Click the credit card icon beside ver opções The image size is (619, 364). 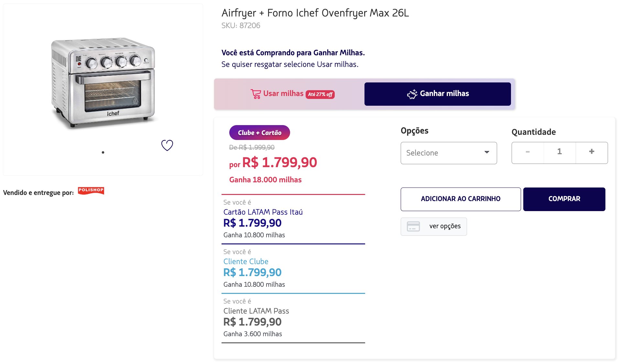click(x=413, y=226)
